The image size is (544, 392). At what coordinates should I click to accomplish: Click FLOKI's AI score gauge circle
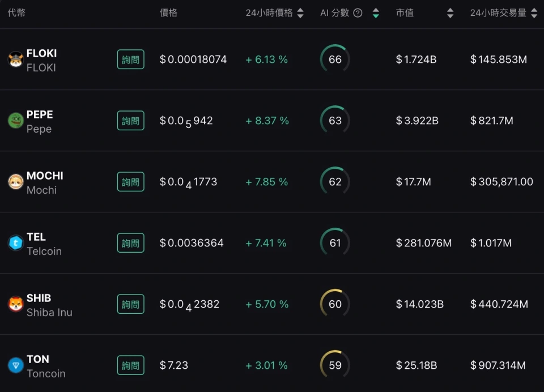click(x=334, y=59)
